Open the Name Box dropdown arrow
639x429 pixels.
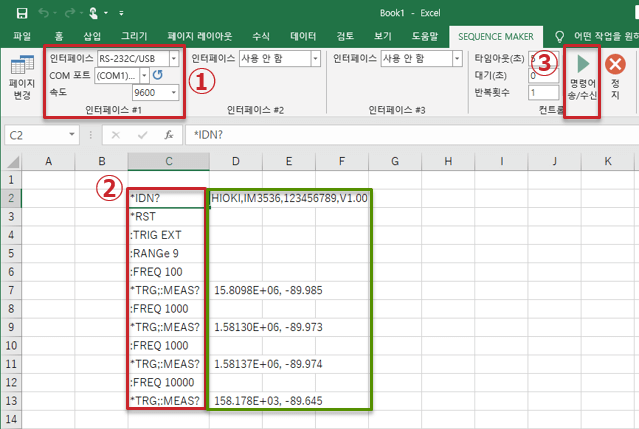pyautogui.click(x=72, y=134)
